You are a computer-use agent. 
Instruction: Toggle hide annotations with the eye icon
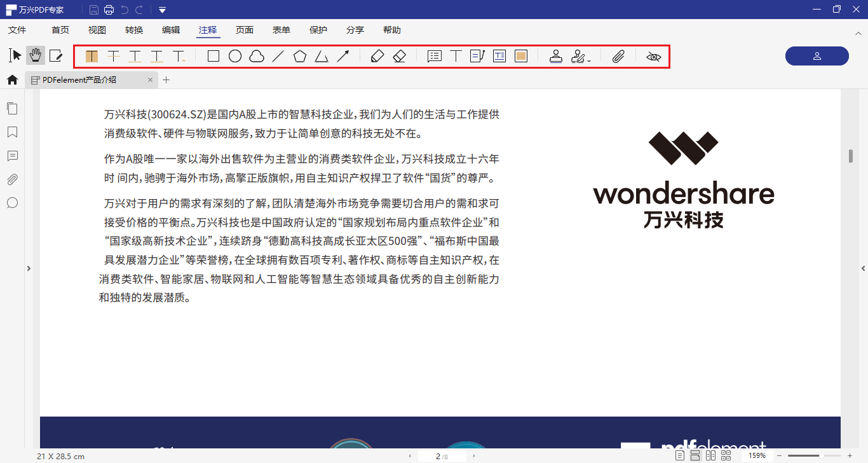pyautogui.click(x=654, y=56)
